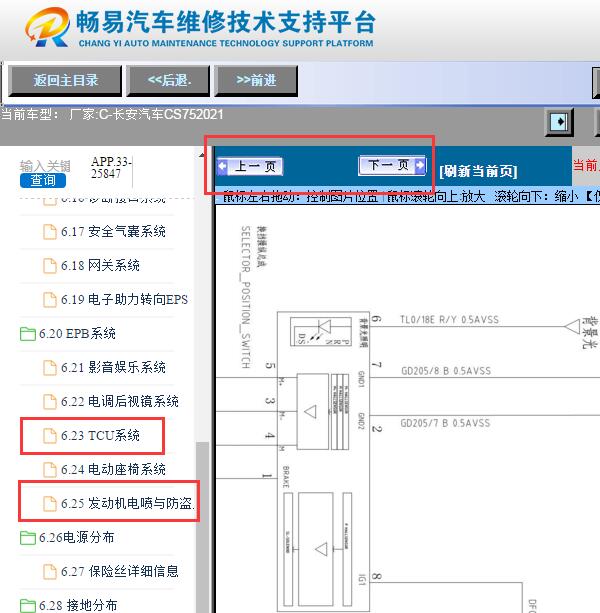Click the document icon beside 6.22 电调后视镜系统
This screenshot has width=600, height=613.
[50, 401]
